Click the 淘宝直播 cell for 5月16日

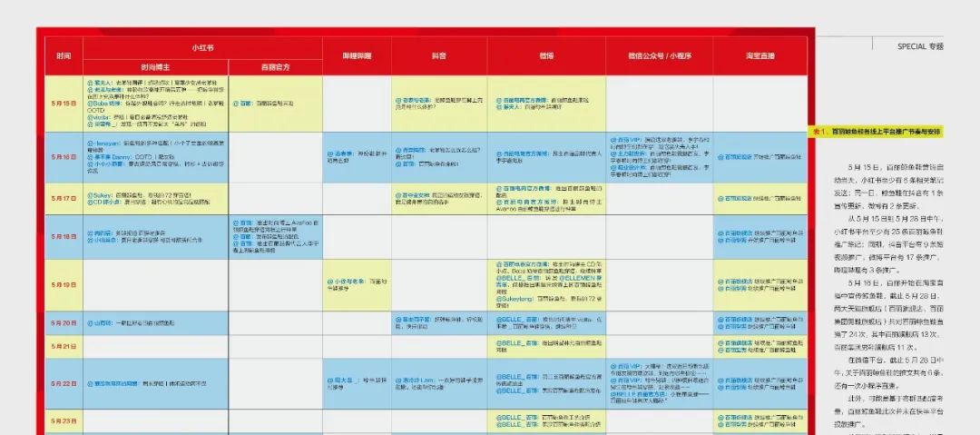(x=760, y=157)
